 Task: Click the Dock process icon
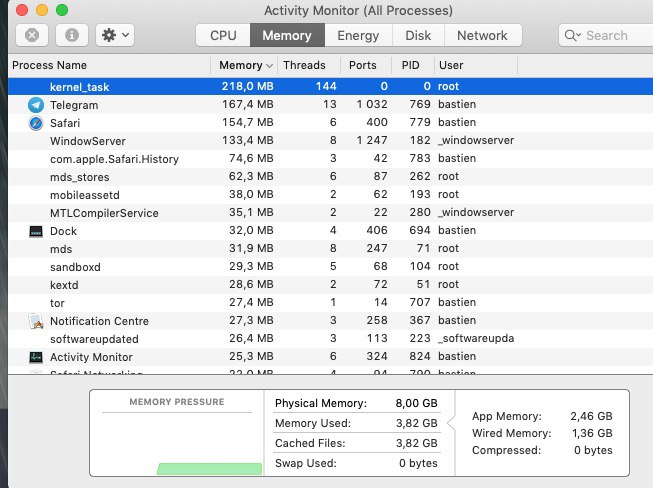(36, 231)
